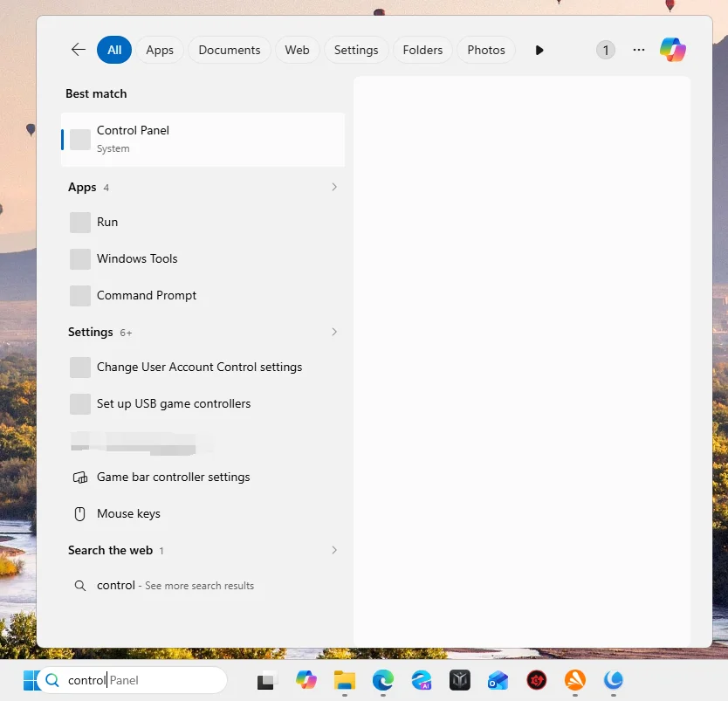Launch Command Prompt from Apps results
728x701 pixels.
pyautogui.click(x=147, y=296)
